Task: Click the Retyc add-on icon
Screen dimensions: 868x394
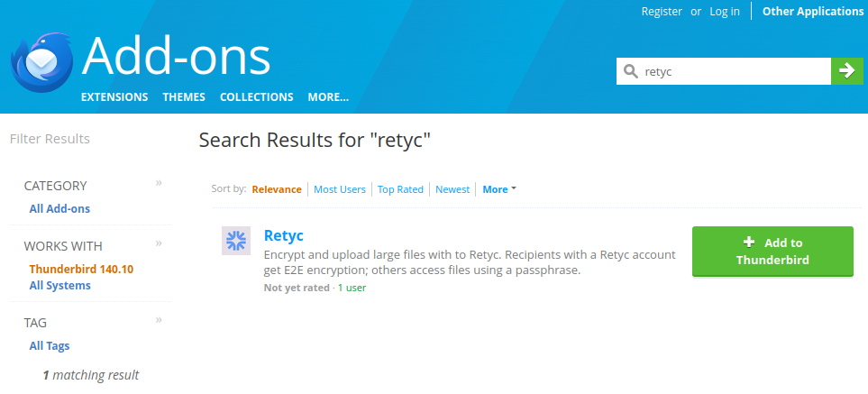Action: click(x=236, y=241)
